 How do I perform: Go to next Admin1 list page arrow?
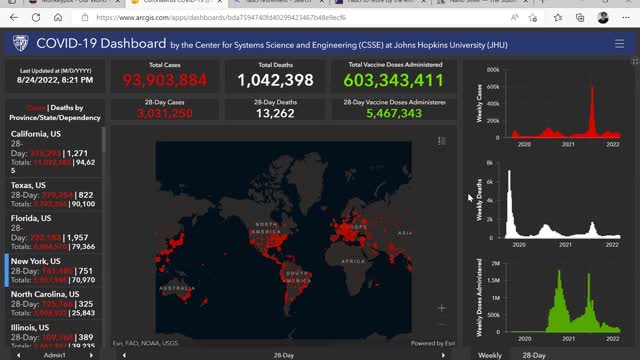tap(91, 356)
